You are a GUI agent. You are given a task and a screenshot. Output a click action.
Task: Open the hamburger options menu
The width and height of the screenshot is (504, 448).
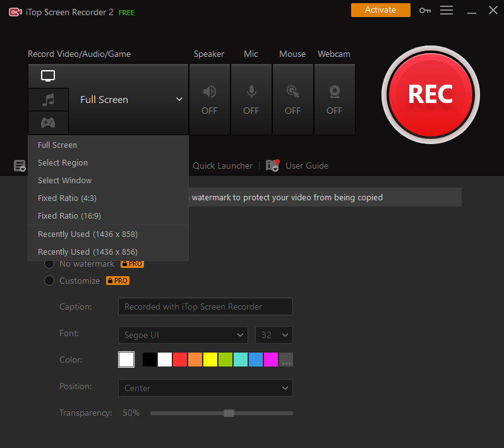coord(447,10)
